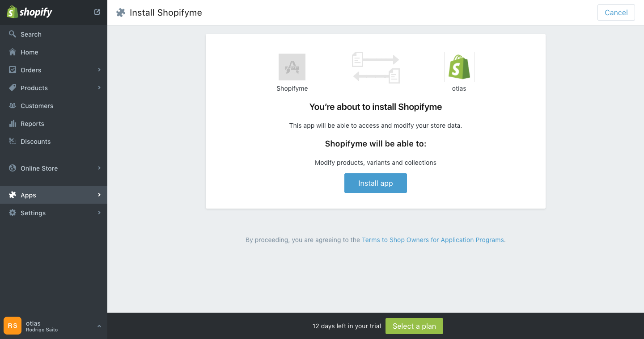Click the Home house icon
This screenshot has height=339, width=644.
tap(13, 52)
